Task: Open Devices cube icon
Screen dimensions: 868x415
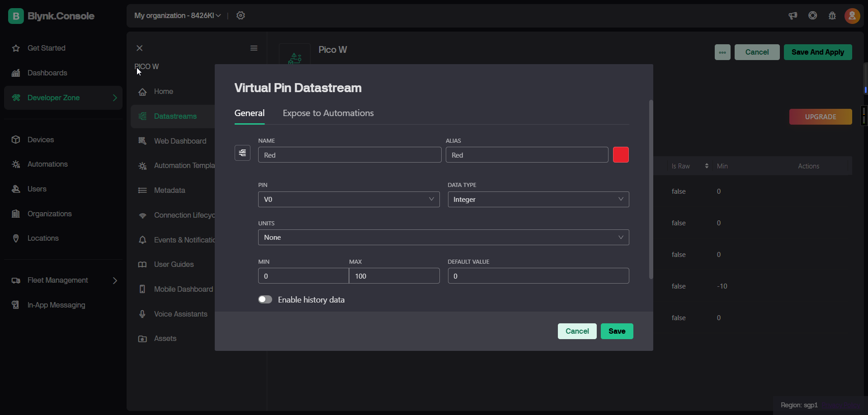Action: click(x=16, y=140)
